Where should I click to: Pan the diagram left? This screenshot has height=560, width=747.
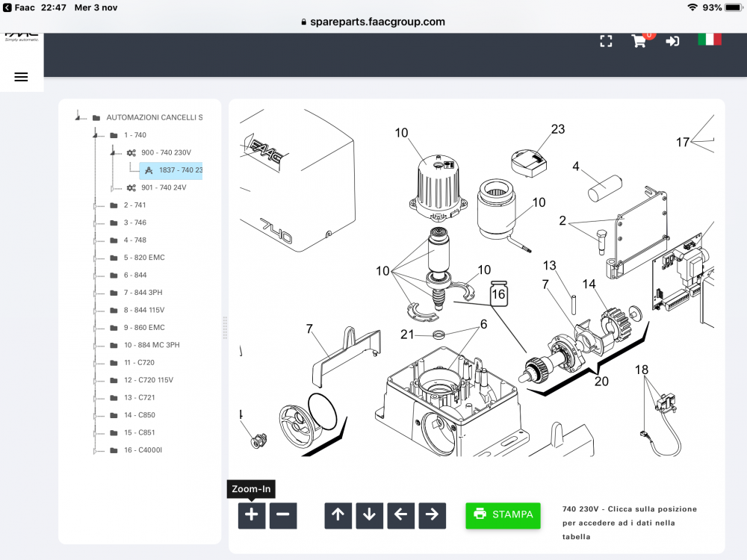tap(400, 514)
